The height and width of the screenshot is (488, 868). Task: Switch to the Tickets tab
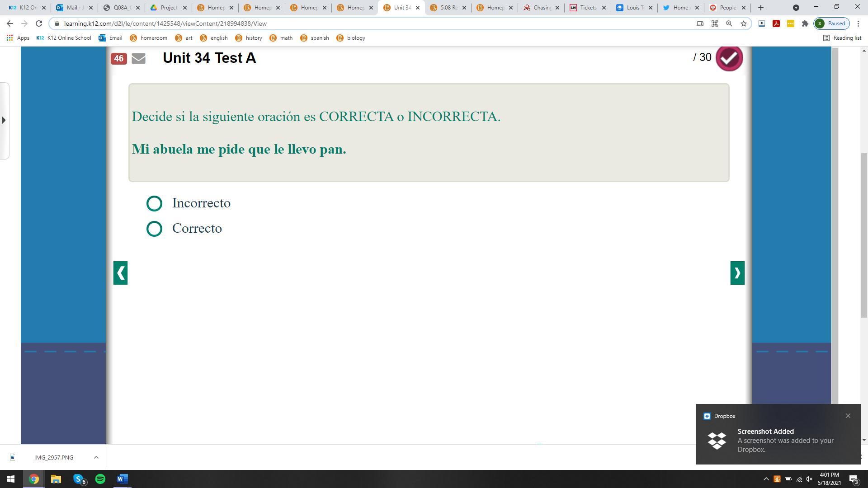(587, 8)
